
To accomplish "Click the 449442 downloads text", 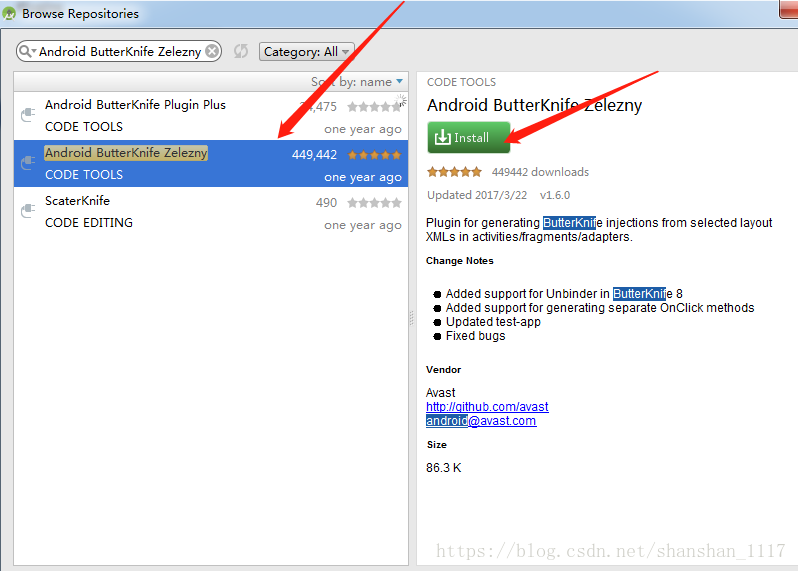I will (540, 172).
